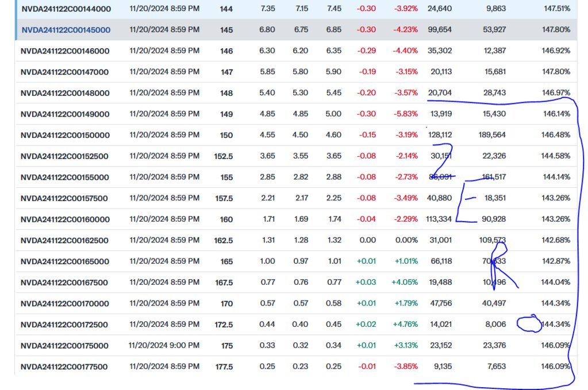Select contract NVDA241122C00152500

click(x=64, y=156)
